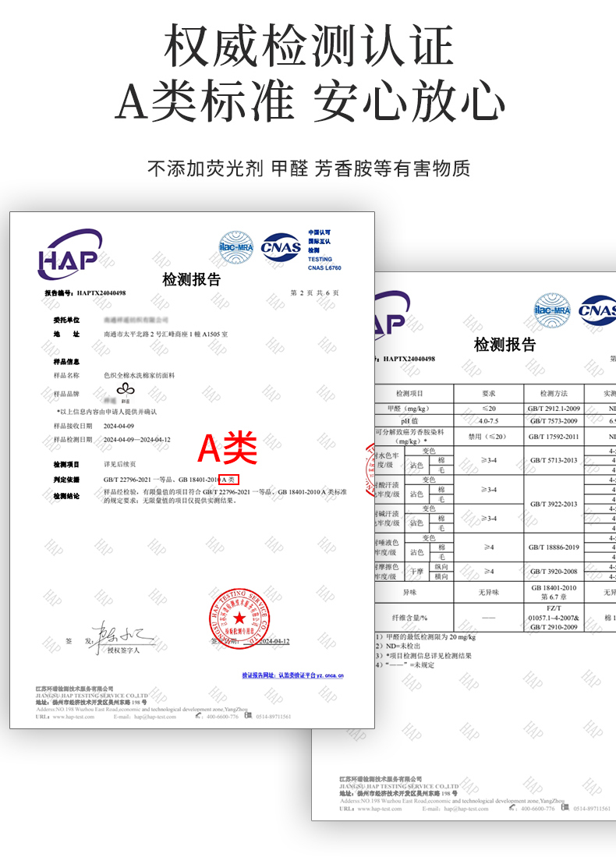Click the CNAS logo on the front report
The image size is (616, 868).
click(281, 247)
